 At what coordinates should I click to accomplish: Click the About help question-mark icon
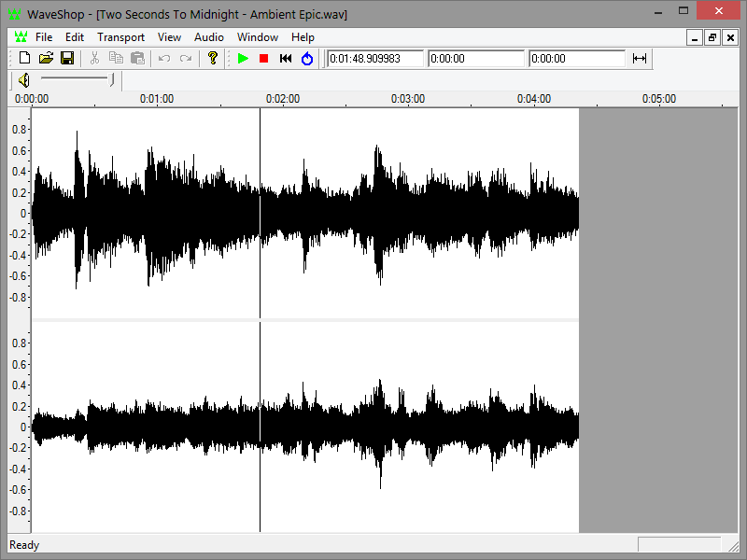(x=213, y=59)
